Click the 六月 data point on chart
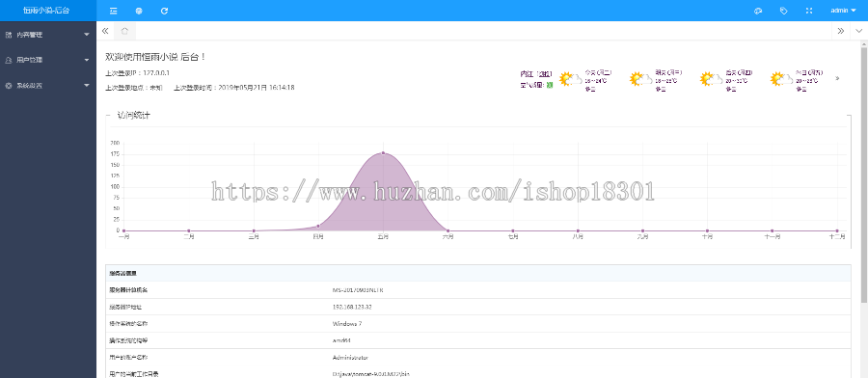 pos(448,230)
